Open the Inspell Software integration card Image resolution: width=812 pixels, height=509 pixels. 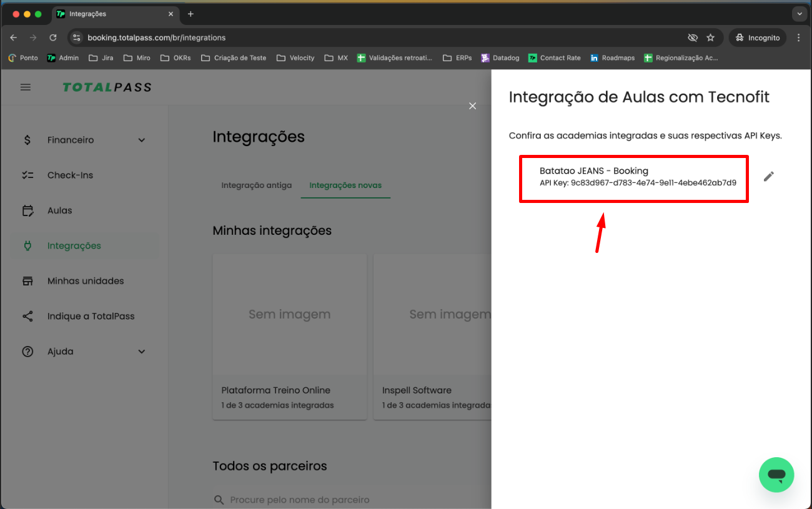[x=432, y=337]
